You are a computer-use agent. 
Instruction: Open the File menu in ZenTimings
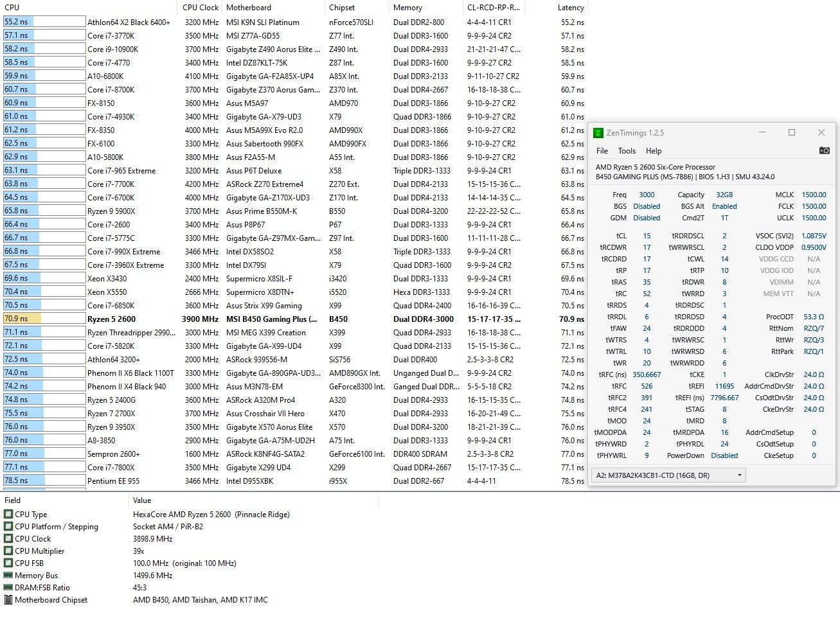[602, 151]
